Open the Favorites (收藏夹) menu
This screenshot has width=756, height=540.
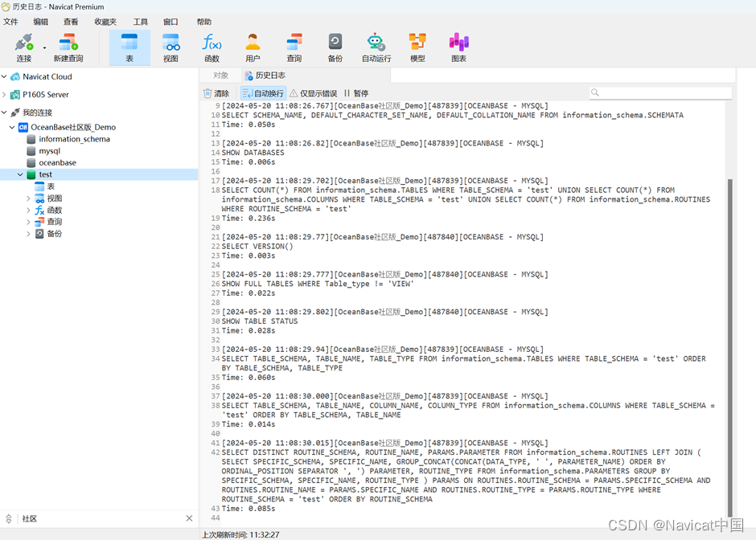[x=105, y=22]
